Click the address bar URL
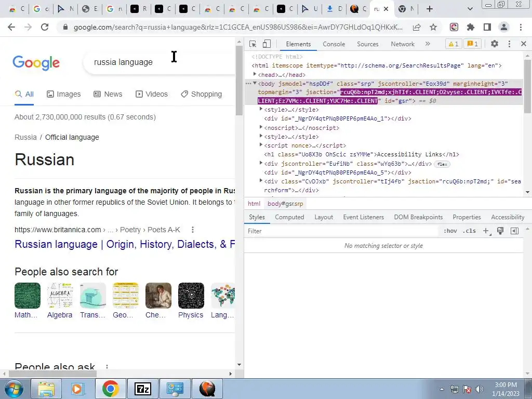The width and height of the screenshot is (532, 399). pyautogui.click(x=238, y=27)
